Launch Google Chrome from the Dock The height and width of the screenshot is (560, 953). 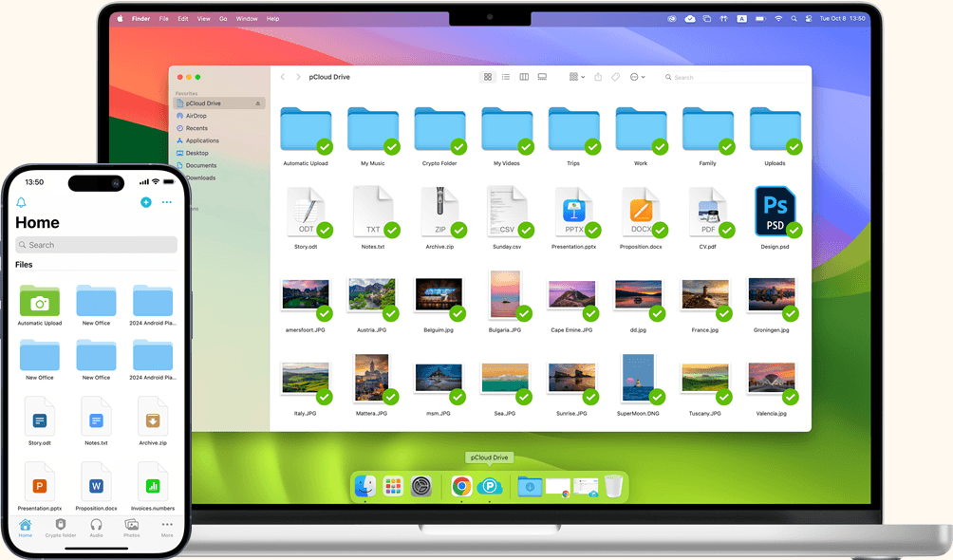click(460, 486)
